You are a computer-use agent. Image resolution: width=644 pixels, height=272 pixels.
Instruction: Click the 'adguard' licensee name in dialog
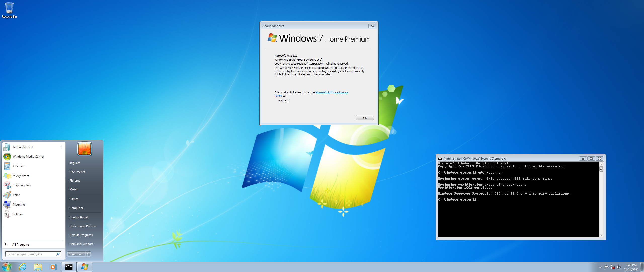(x=283, y=100)
